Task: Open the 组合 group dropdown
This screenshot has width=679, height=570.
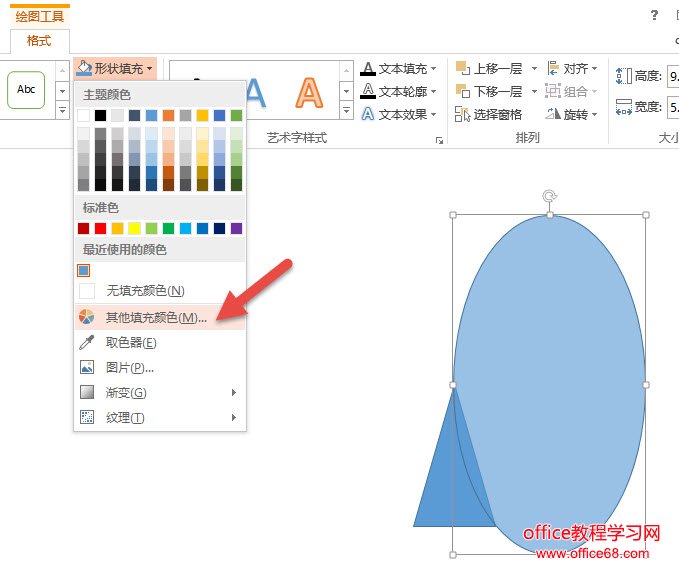Action: coord(571,91)
